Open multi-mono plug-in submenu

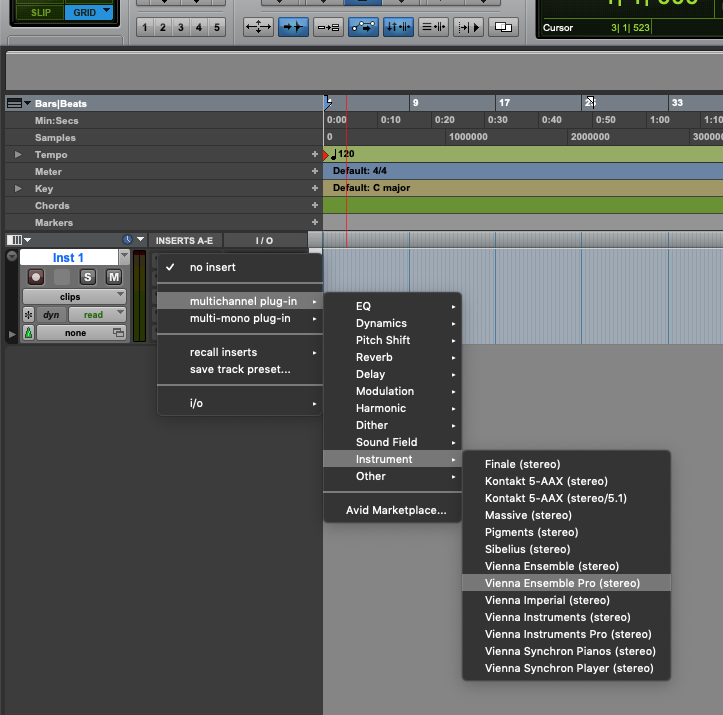pos(240,319)
